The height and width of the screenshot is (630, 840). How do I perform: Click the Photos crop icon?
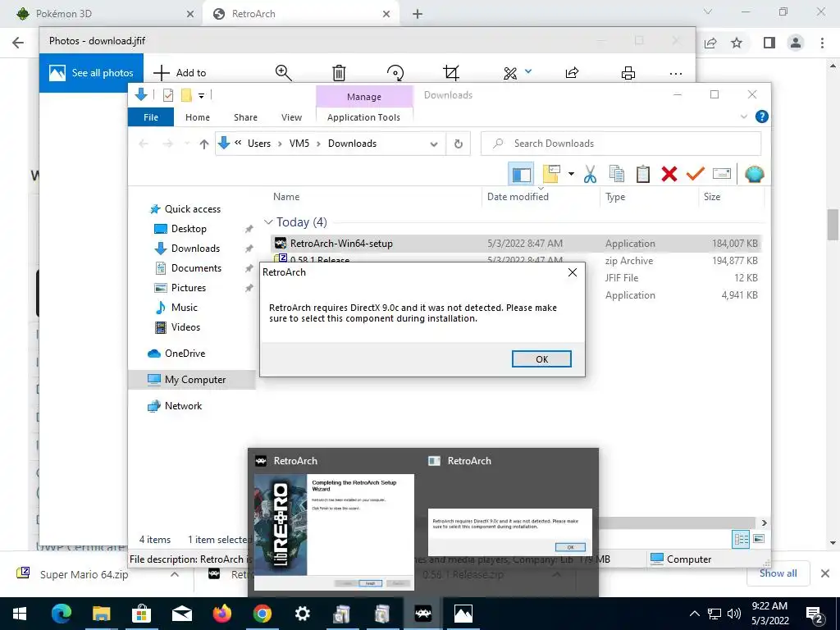tap(451, 73)
